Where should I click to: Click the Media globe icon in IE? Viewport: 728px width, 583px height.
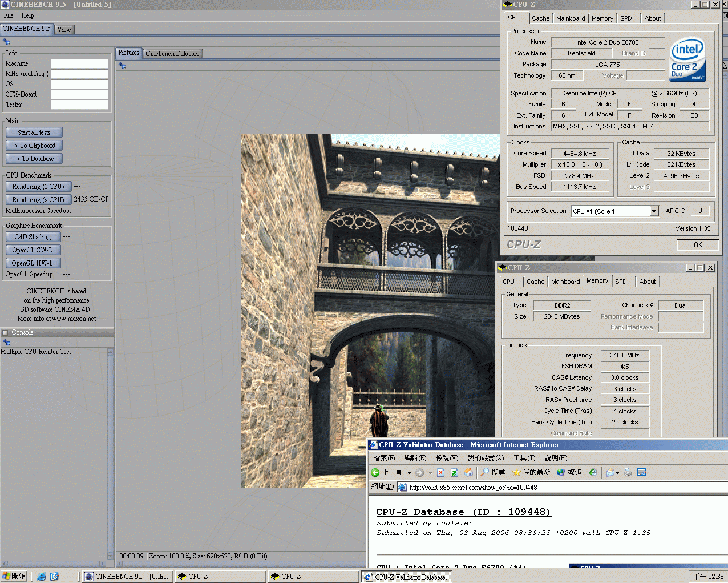click(x=561, y=472)
